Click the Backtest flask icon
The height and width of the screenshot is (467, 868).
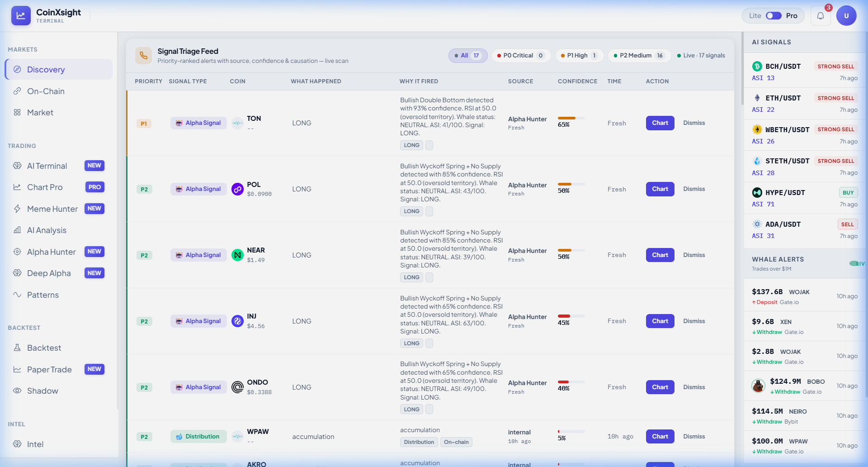point(17,348)
